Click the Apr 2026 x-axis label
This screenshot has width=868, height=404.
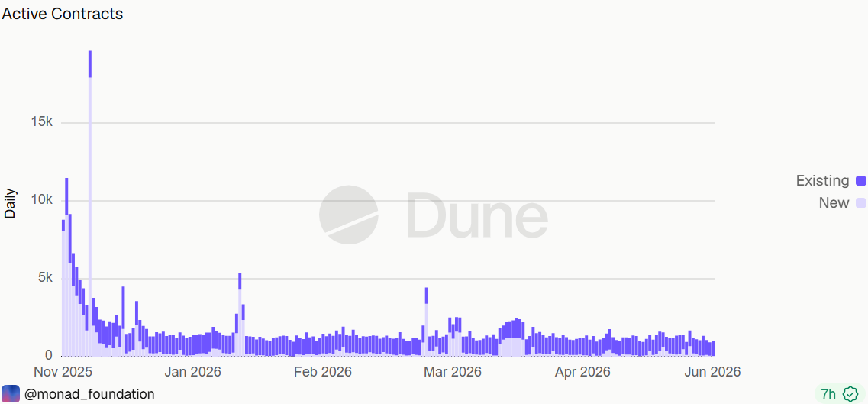(x=581, y=372)
